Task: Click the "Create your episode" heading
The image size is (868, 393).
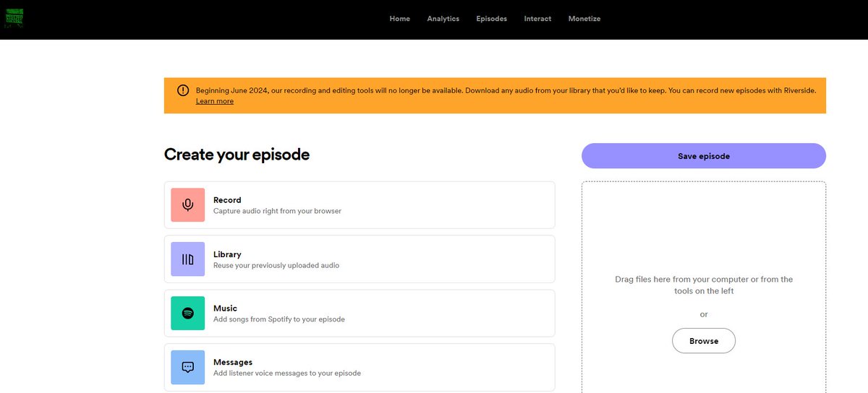Action: pyautogui.click(x=237, y=154)
